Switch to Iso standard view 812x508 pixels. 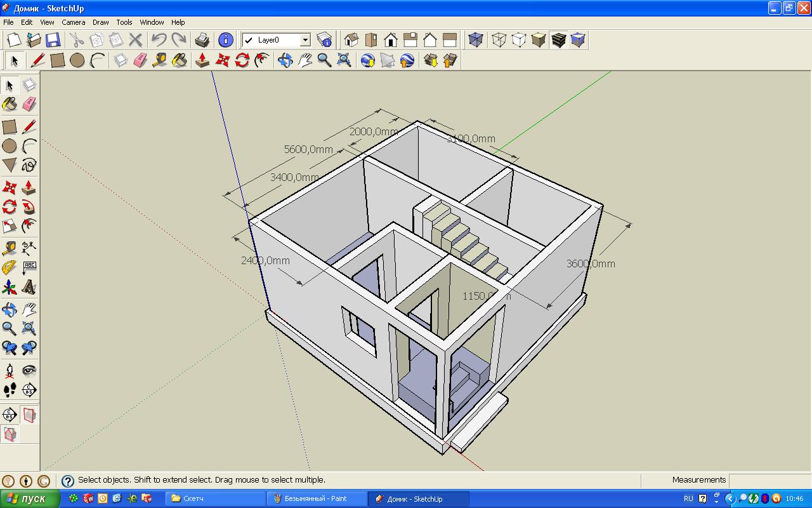[351, 40]
